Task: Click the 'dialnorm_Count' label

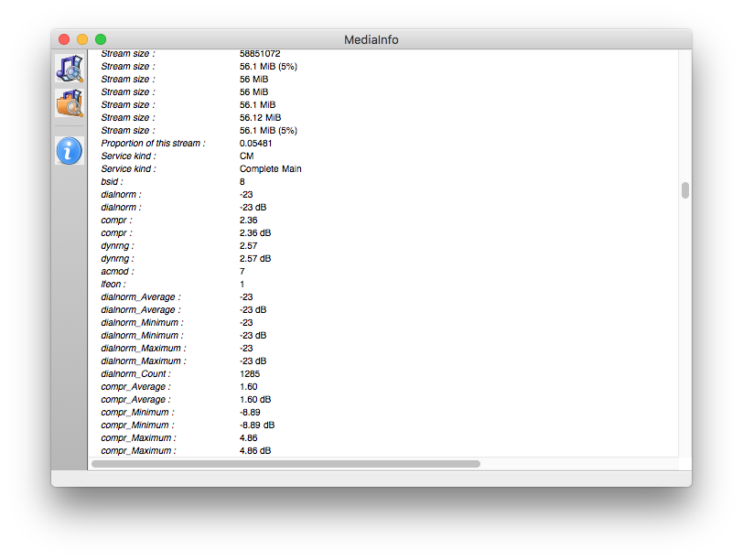Action: (135, 374)
